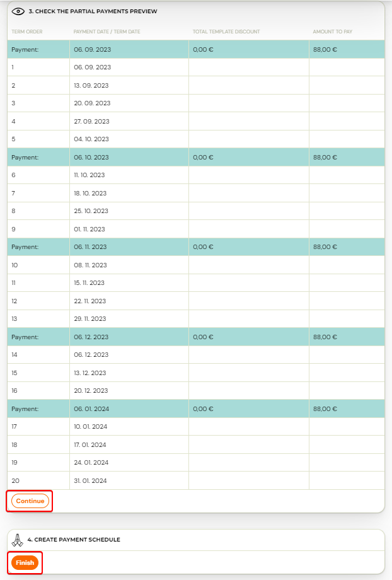Click the 88,00 € amount for 06. 12. 2023
392x580 pixels.
tap(325, 337)
